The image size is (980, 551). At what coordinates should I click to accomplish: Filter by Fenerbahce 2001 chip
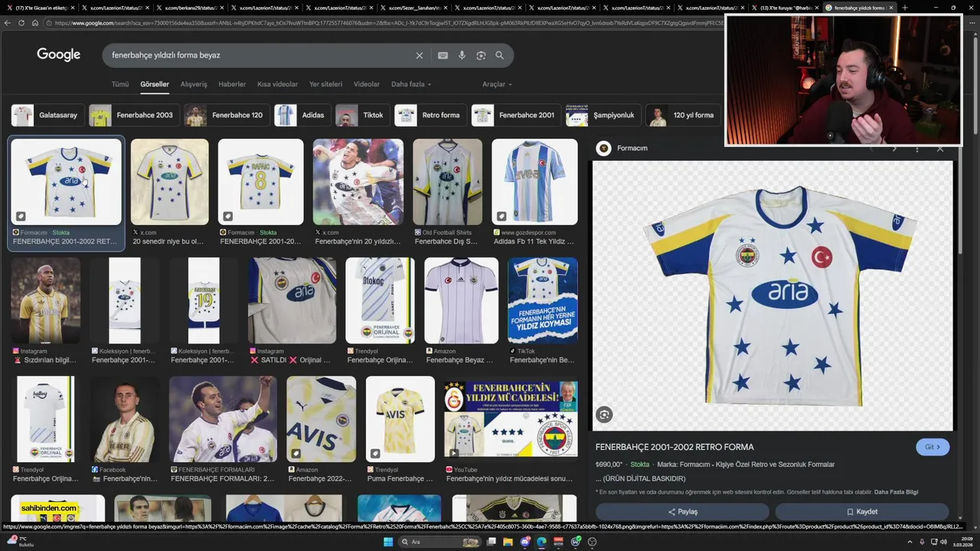pyautogui.click(x=516, y=116)
